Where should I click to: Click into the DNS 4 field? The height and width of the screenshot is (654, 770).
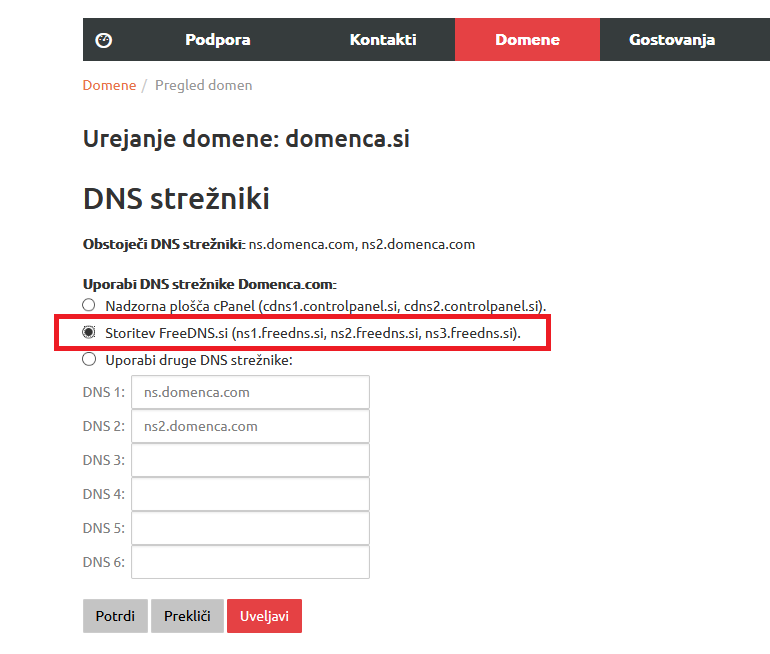[x=250, y=494]
